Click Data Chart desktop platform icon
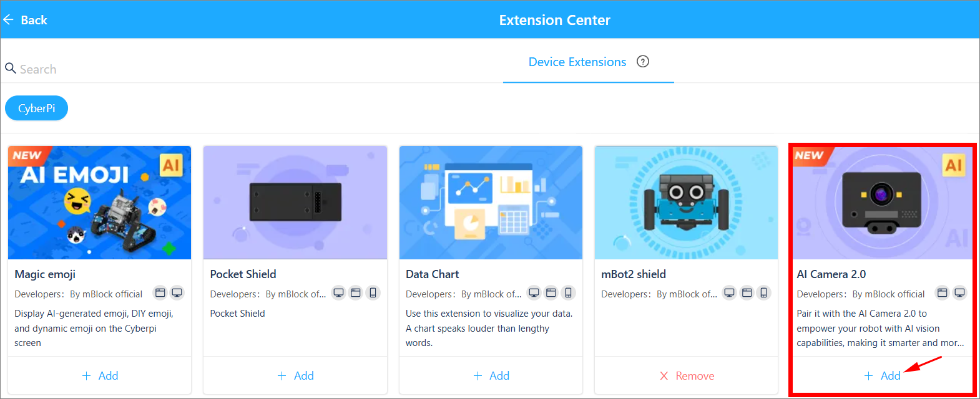The image size is (980, 399). point(534,293)
